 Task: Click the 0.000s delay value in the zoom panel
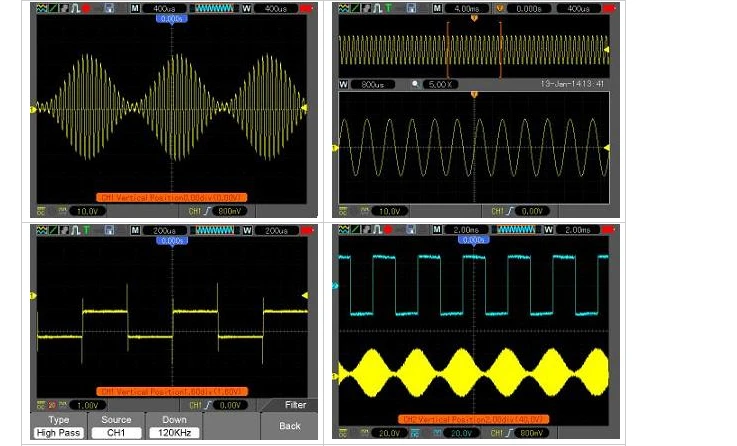pos(529,8)
